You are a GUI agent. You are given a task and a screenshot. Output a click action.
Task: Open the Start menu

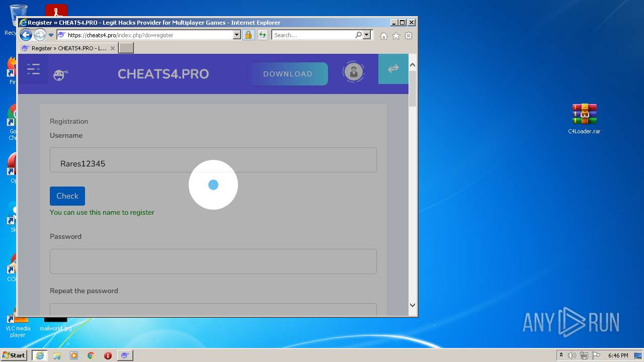pos(14,355)
